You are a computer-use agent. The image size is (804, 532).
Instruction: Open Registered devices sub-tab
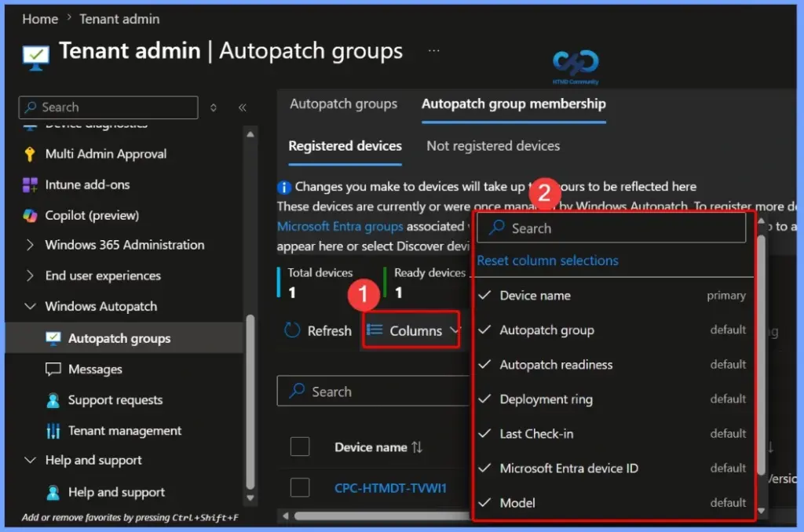tap(345, 146)
